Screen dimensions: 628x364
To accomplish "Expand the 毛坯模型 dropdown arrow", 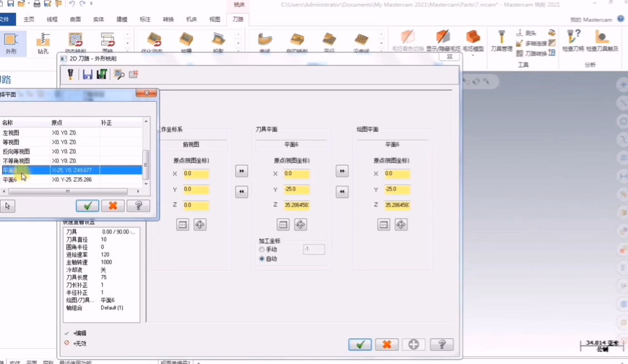I will [473, 55].
